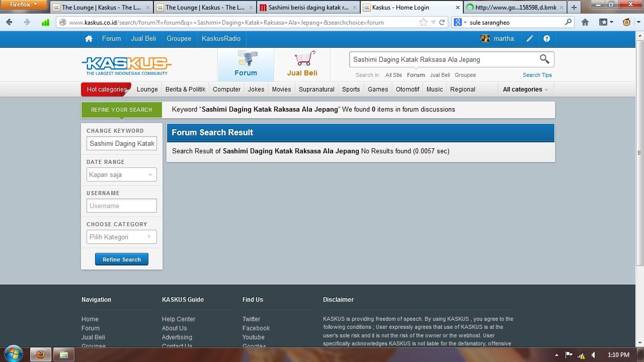The image size is (644, 362).
Task: Open the Search Tips link
Action: [x=537, y=75]
